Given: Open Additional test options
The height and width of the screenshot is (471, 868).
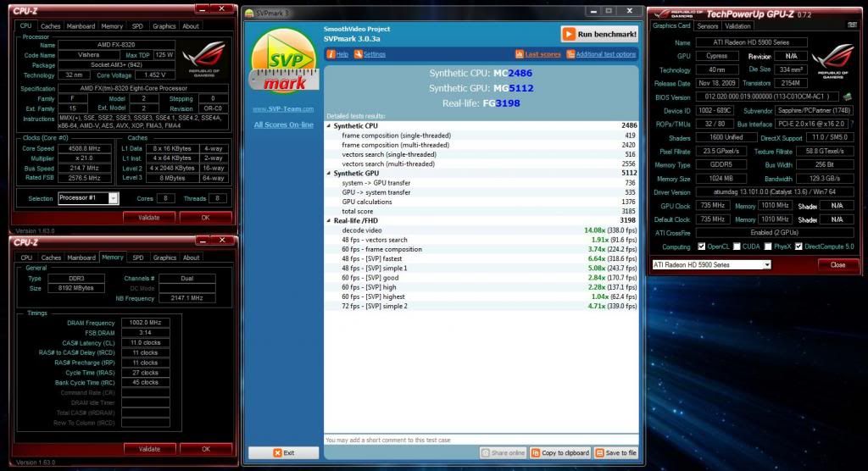Looking at the screenshot, I should tap(605, 54).
